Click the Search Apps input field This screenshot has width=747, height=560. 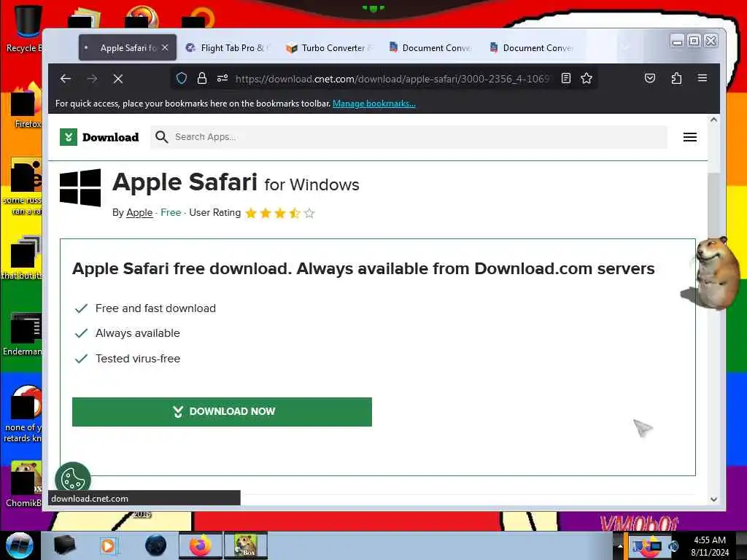pos(409,137)
